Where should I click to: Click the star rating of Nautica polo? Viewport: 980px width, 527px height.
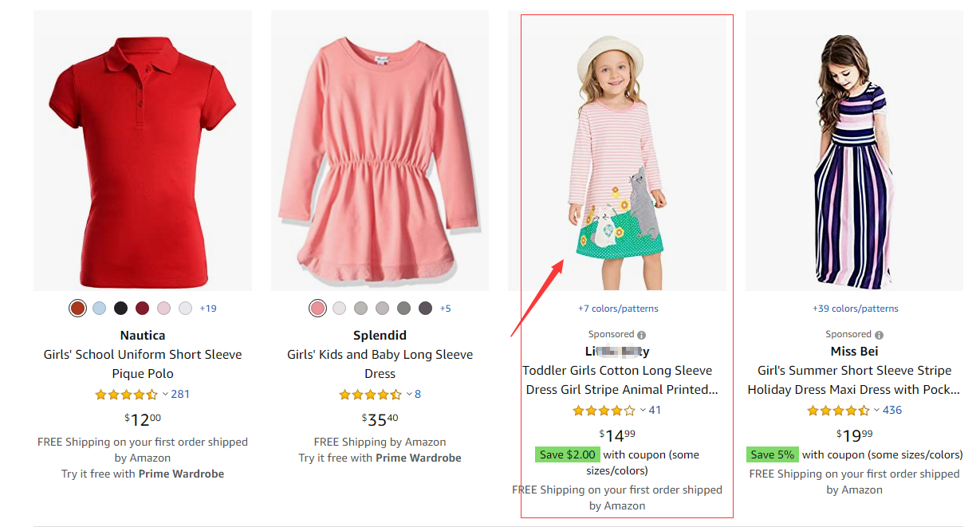126,395
